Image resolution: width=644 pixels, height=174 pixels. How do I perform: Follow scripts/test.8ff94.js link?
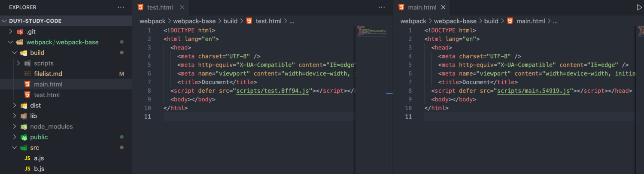pos(273,91)
